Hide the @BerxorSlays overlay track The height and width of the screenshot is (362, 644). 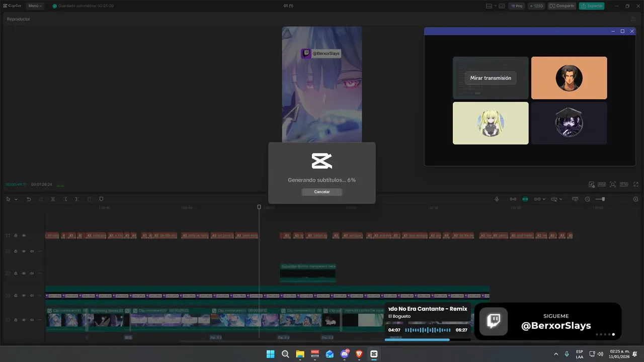click(24, 295)
